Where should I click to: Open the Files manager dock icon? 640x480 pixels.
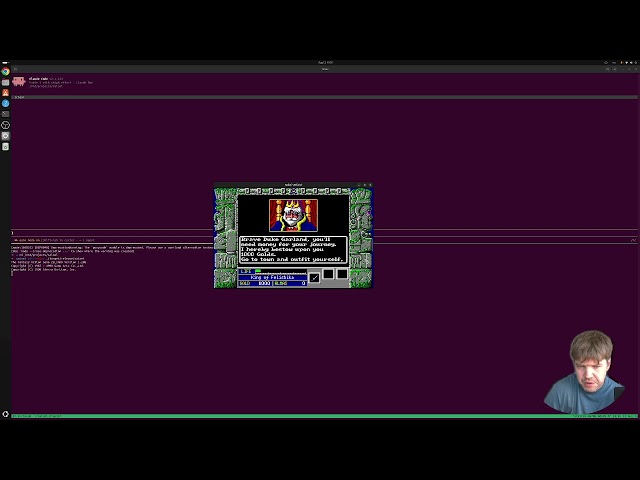coord(5,82)
